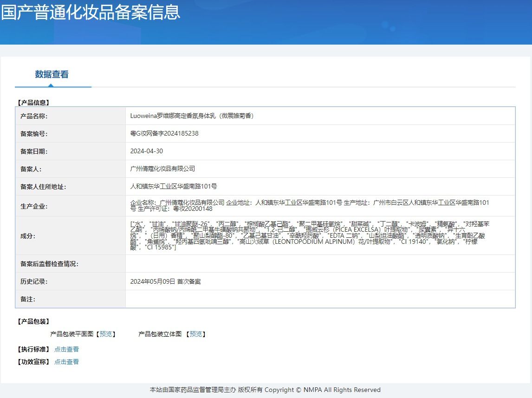Click the 【功效宣称】 label
The width and height of the screenshot is (532, 398).
click(x=33, y=362)
